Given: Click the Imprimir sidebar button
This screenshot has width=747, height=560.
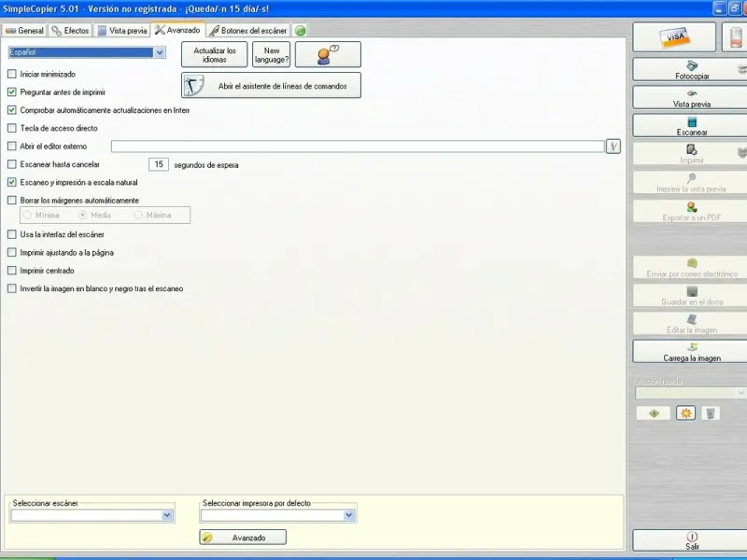Looking at the screenshot, I should pyautogui.click(x=692, y=154).
